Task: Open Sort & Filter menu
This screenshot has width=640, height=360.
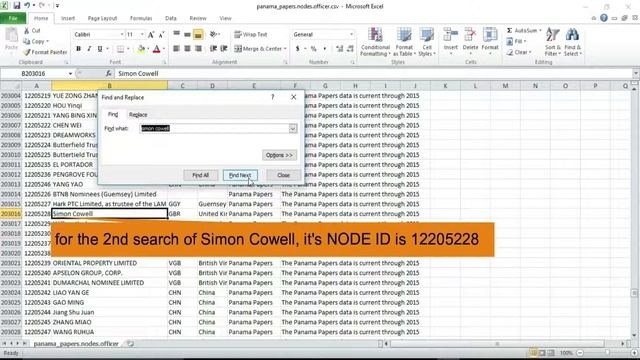Action: pos(553,42)
